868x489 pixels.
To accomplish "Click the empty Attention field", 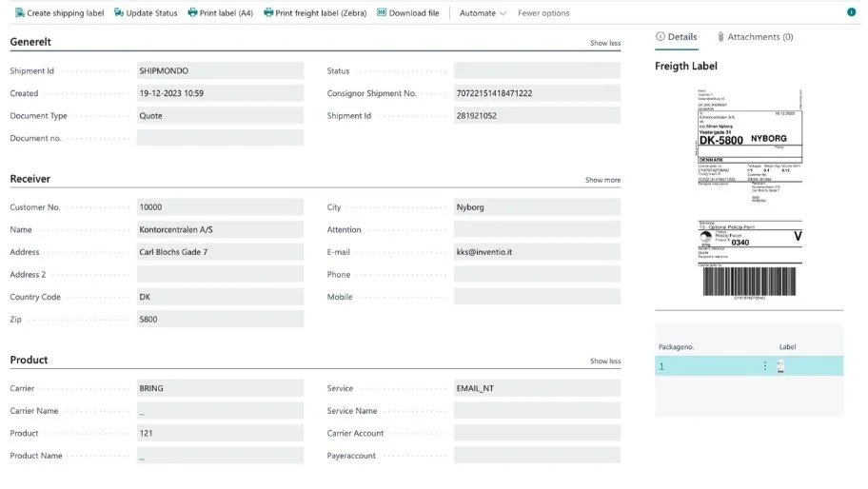I will pyautogui.click(x=537, y=229).
